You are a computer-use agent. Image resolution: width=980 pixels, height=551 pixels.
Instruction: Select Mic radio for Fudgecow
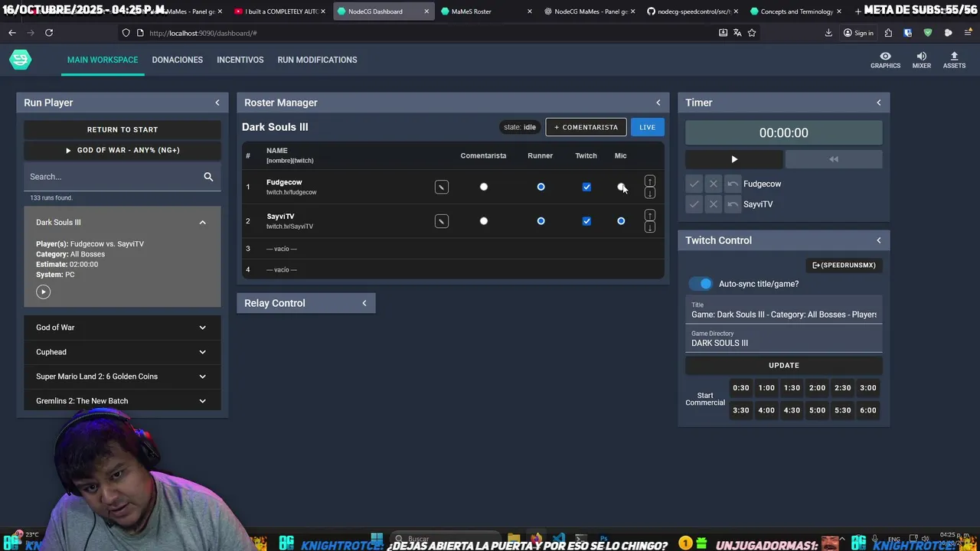[x=621, y=187]
